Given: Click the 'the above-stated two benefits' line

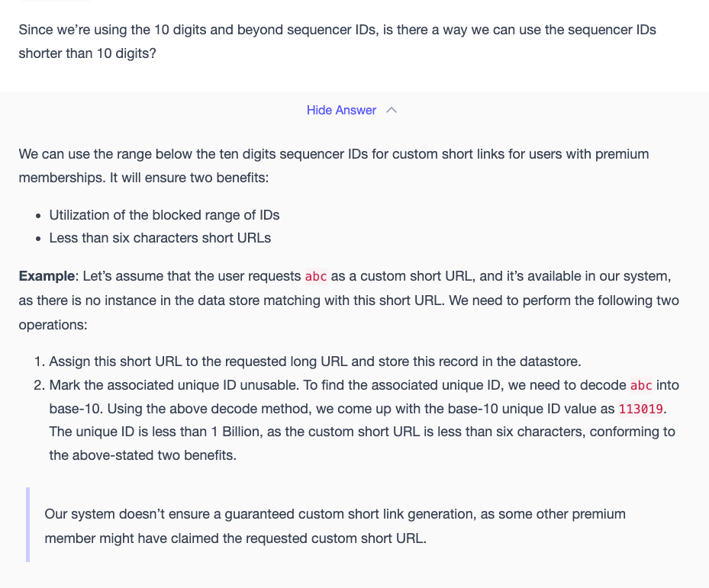Looking at the screenshot, I should pyautogui.click(x=143, y=455).
